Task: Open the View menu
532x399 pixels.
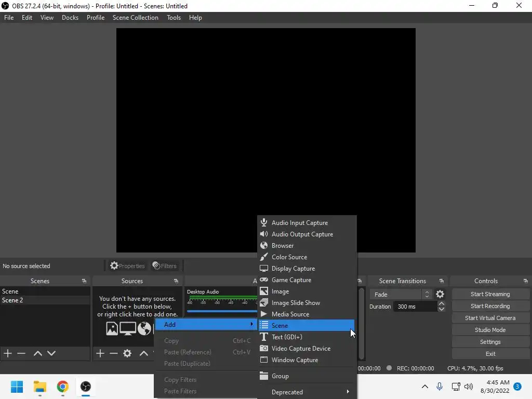Action: 47,18
